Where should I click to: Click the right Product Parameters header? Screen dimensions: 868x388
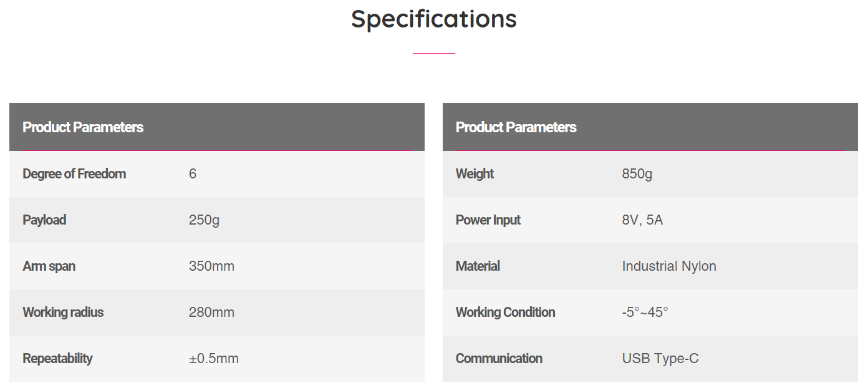pos(516,127)
